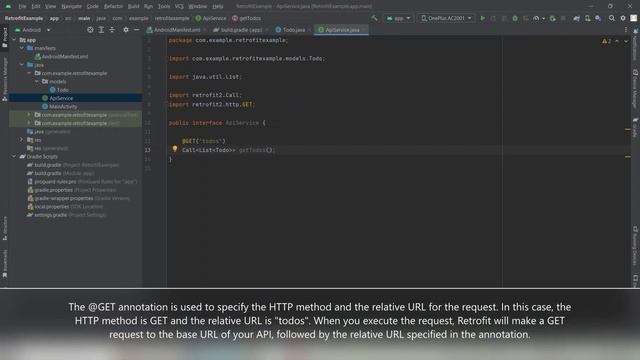Viewport: 640px width, 360px height.
Task: Start debugging with the green bug icon
Action: click(515, 18)
